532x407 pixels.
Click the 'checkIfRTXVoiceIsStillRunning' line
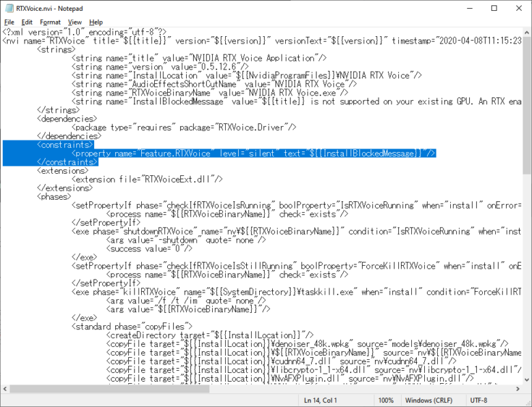point(296,266)
